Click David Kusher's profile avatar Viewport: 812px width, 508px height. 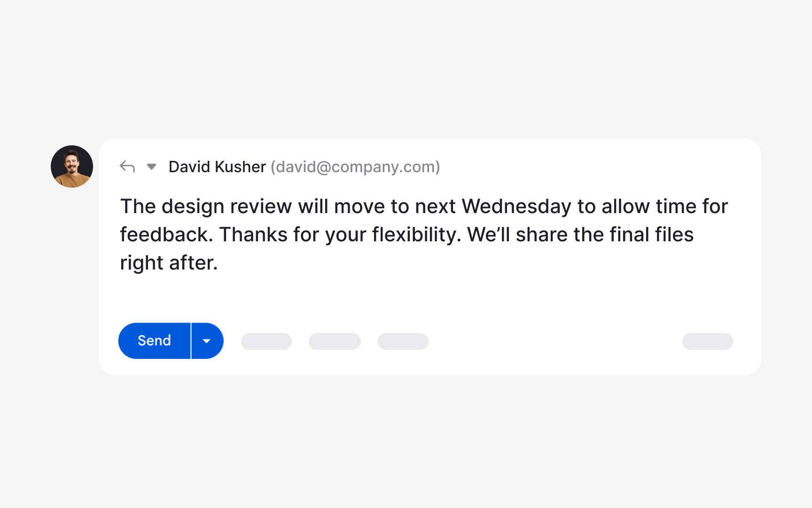click(x=72, y=167)
